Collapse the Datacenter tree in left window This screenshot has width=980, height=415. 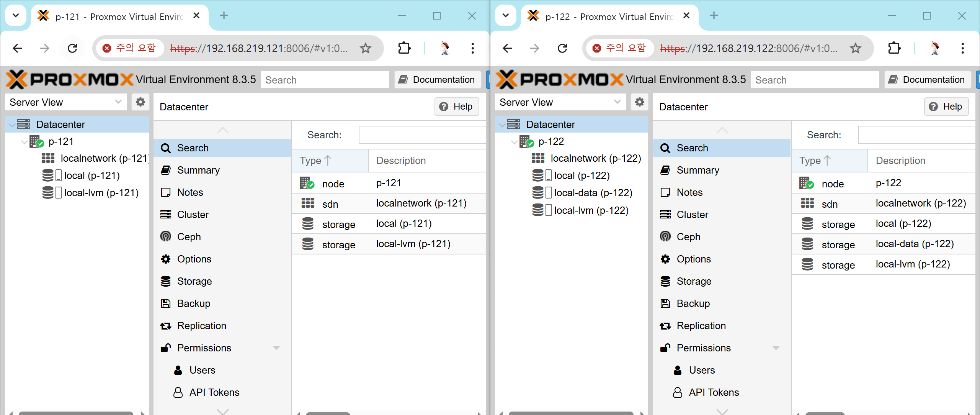(12, 125)
